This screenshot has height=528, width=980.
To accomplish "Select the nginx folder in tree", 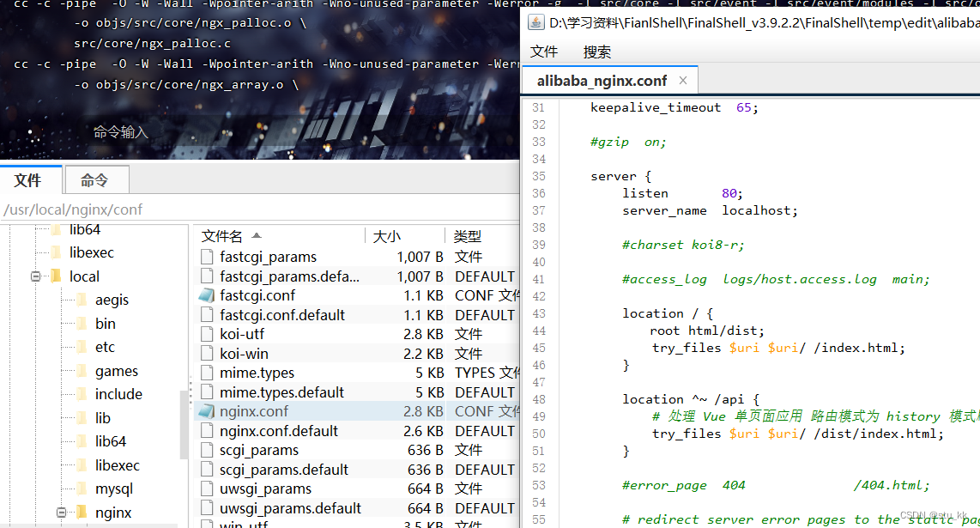I will [x=113, y=513].
